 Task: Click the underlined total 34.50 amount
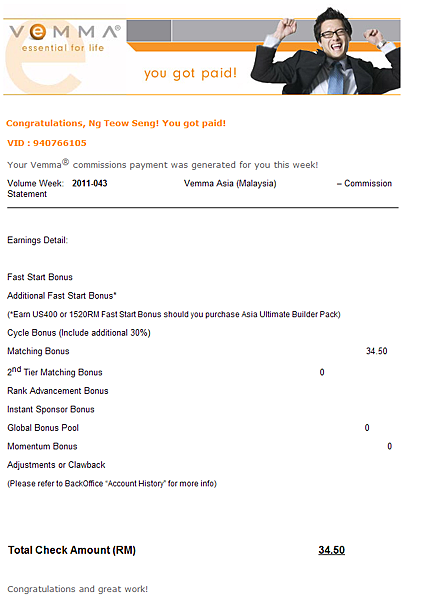click(x=331, y=550)
